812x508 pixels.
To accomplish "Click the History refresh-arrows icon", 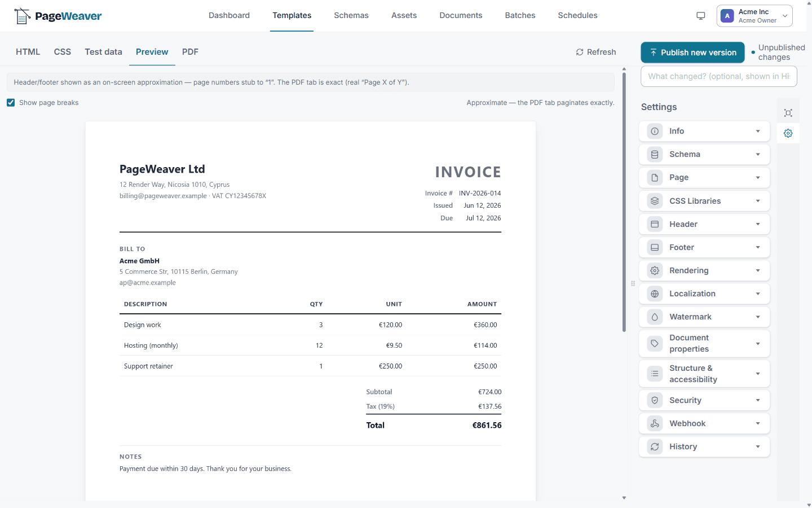I will click(655, 446).
